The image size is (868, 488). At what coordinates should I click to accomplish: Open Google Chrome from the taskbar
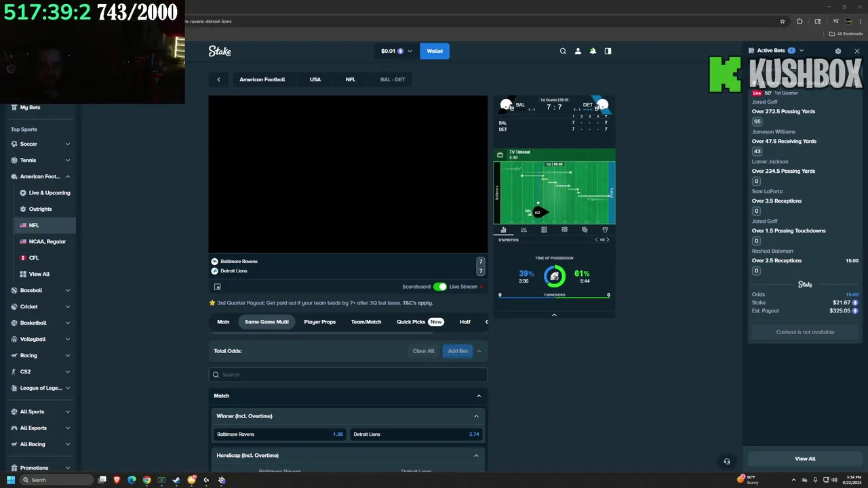[x=146, y=480]
